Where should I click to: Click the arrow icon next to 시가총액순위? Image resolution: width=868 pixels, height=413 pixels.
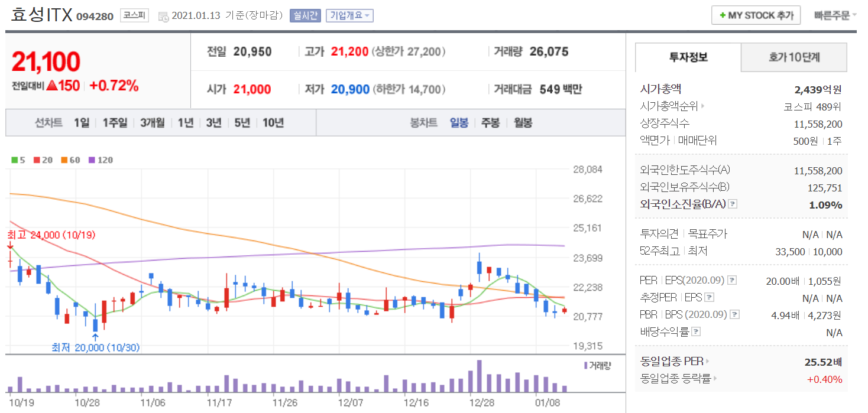(703, 107)
